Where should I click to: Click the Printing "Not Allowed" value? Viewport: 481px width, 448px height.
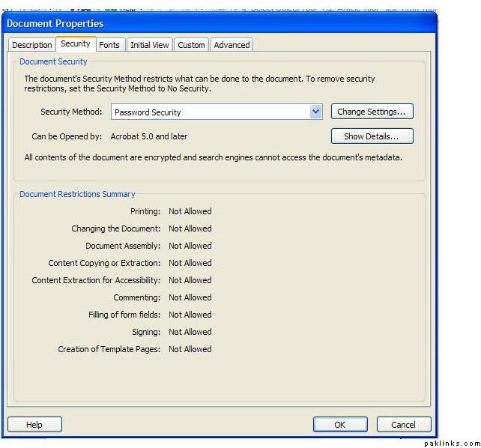(x=190, y=211)
